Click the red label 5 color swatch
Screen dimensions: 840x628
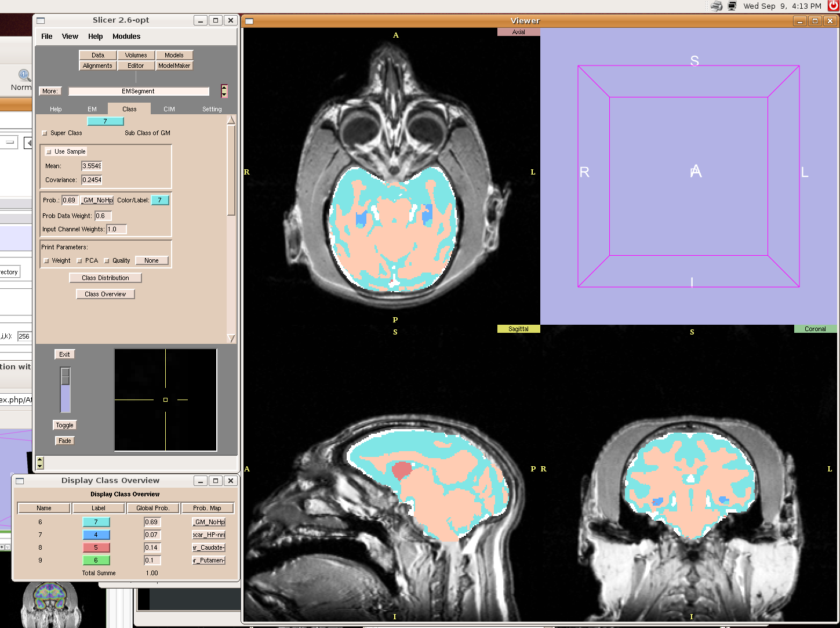click(96, 547)
